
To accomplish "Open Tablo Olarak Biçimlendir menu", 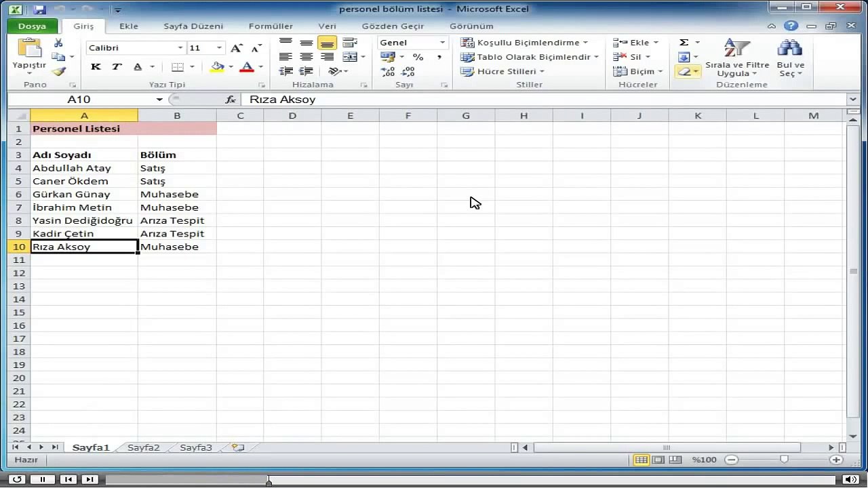I will point(530,57).
